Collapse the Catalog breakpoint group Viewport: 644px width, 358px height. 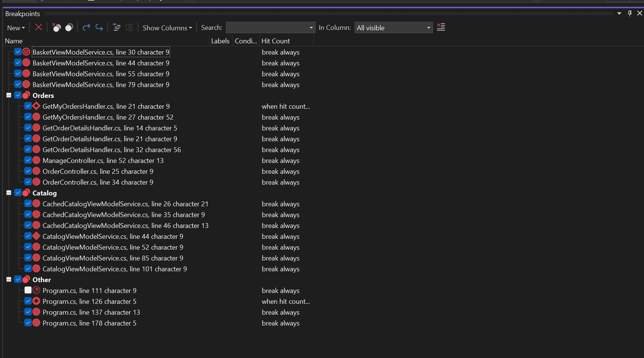coord(8,192)
